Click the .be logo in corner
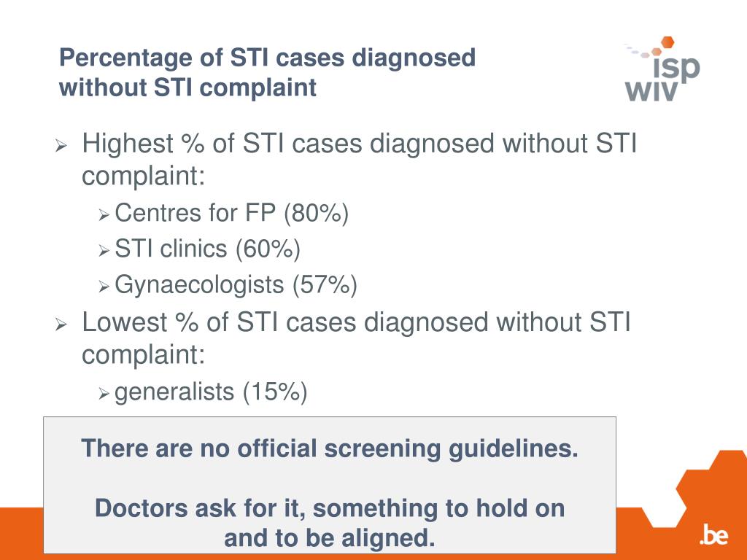 (713, 534)
